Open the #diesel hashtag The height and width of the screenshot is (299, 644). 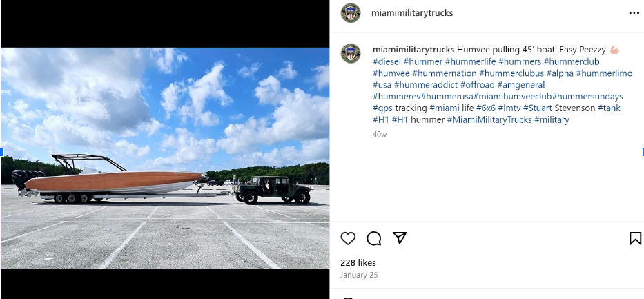coord(387,61)
